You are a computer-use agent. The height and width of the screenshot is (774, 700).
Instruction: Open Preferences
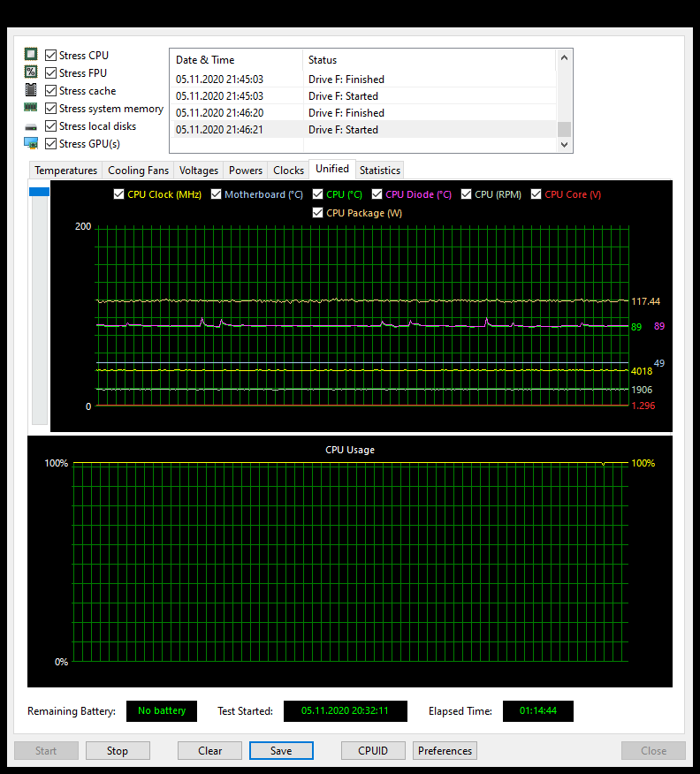(x=445, y=750)
